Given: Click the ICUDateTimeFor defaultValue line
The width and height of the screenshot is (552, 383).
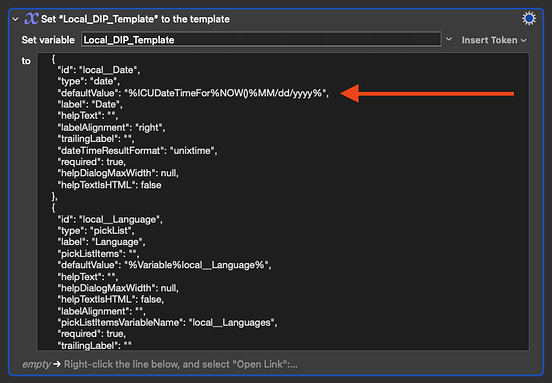Looking at the screenshot, I should (193, 93).
